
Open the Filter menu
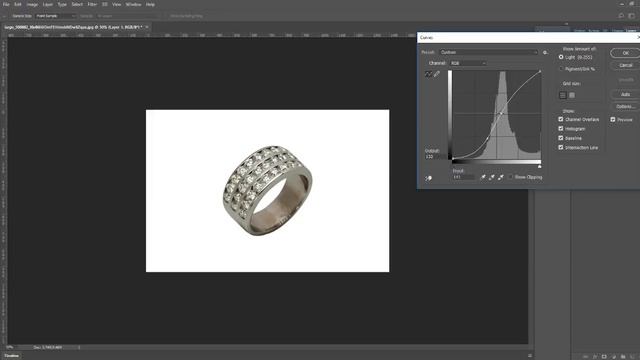(92, 4)
